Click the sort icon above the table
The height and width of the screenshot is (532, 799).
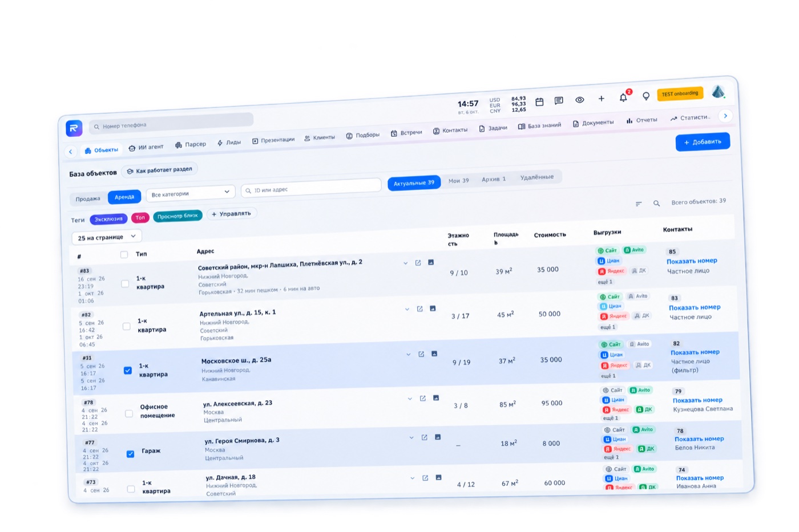(x=639, y=204)
